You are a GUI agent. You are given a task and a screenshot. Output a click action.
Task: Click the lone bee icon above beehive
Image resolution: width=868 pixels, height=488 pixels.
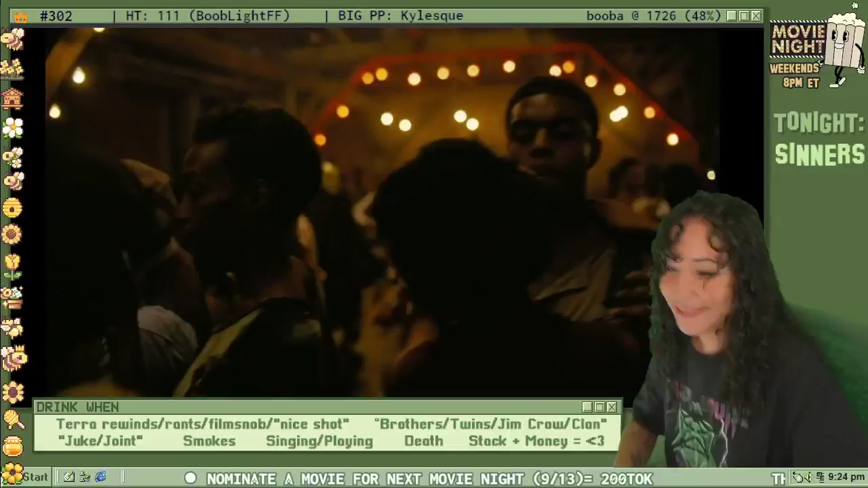click(x=14, y=182)
